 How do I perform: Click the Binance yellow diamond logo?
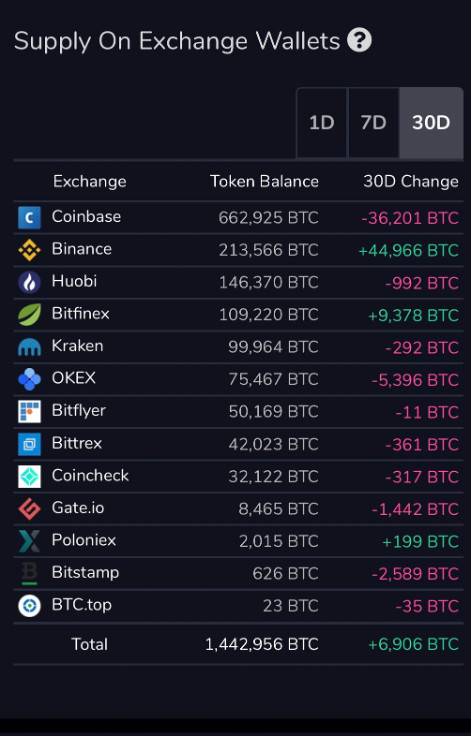pos(29,250)
